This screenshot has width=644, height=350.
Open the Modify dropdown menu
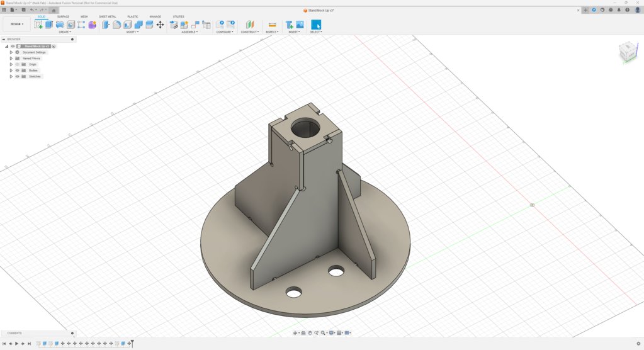132,32
